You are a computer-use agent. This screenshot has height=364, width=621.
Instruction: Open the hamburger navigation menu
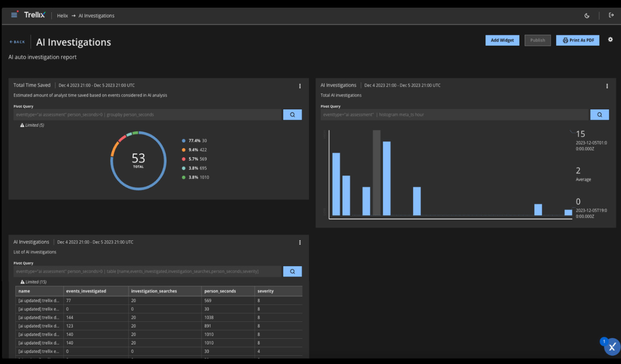(14, 15)
